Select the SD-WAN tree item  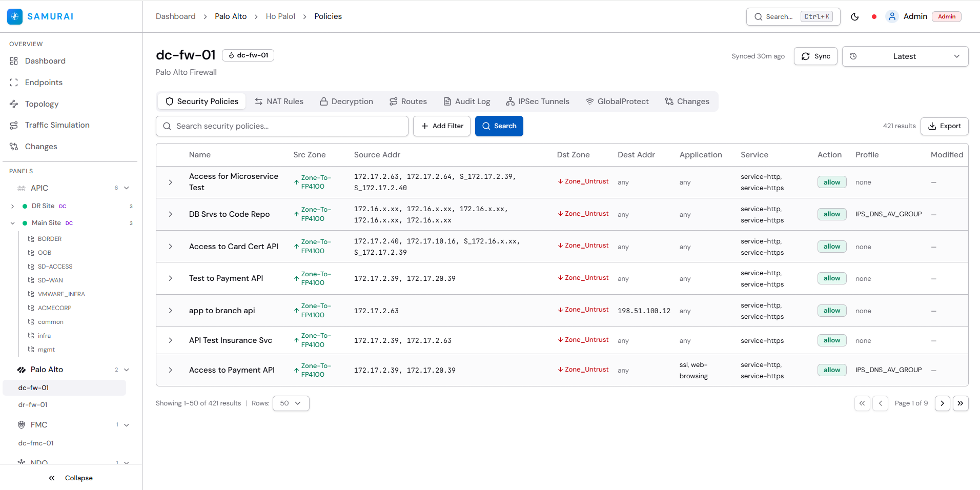pyautogui.click(x=50, y=280)
